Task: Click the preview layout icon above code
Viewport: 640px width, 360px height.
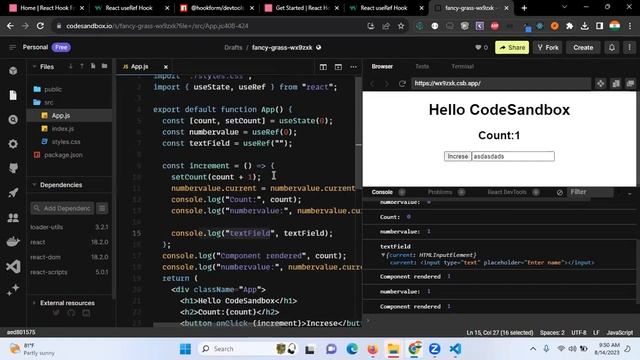Action: click(x=338, y=67)
